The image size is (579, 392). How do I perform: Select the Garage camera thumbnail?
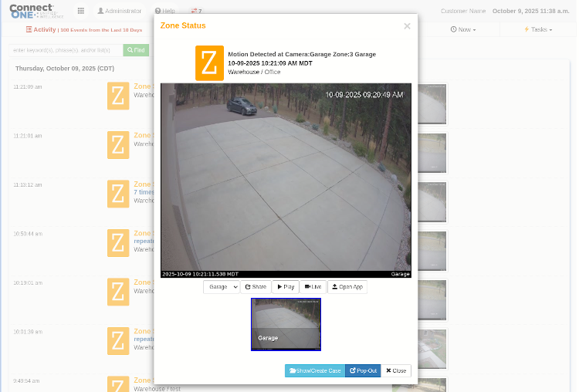(x=286, y=324)
